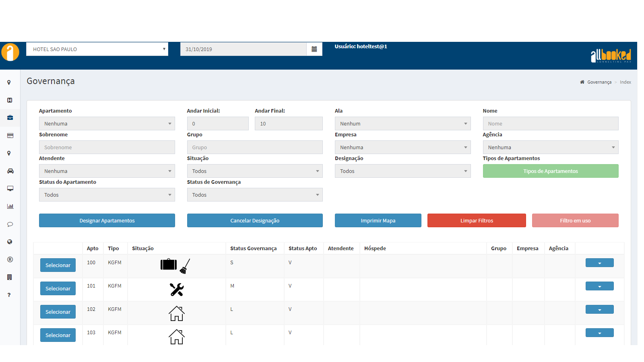This screenshot has width=644, height=362.
Task: Click the registered trademark sidebar icon
Action: (10, 259)
